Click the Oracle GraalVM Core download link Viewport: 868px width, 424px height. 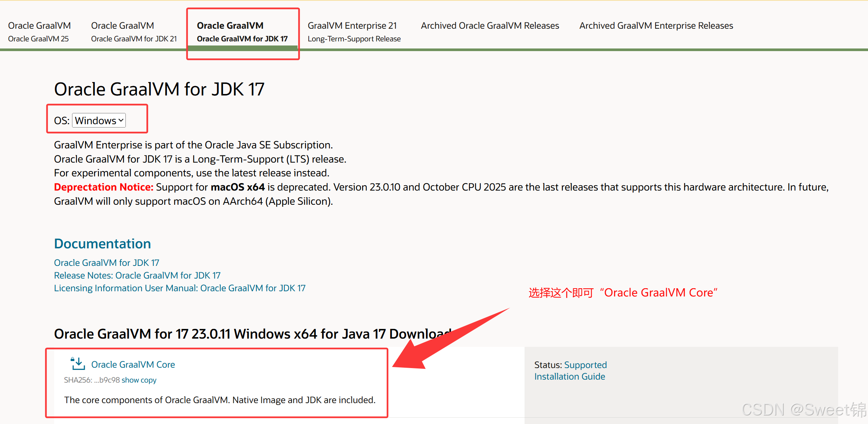tap(133, 364)
